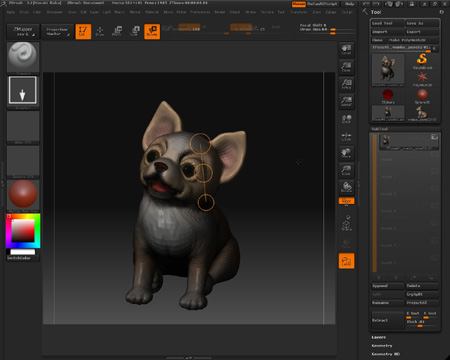Image resolution: width=450 pixels, height=360 pixels.
Task: Adjust the E Smt slider
Action: click(x=413, y=315)
